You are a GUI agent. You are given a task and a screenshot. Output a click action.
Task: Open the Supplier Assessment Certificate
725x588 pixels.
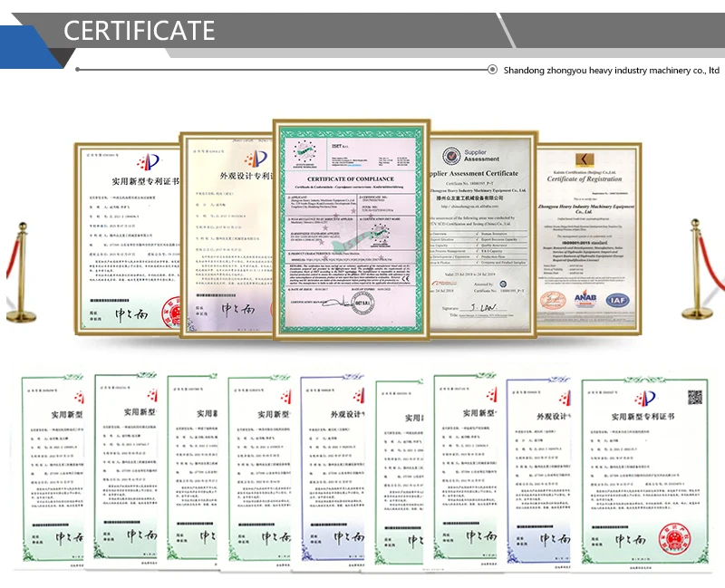tap(483, 234)
